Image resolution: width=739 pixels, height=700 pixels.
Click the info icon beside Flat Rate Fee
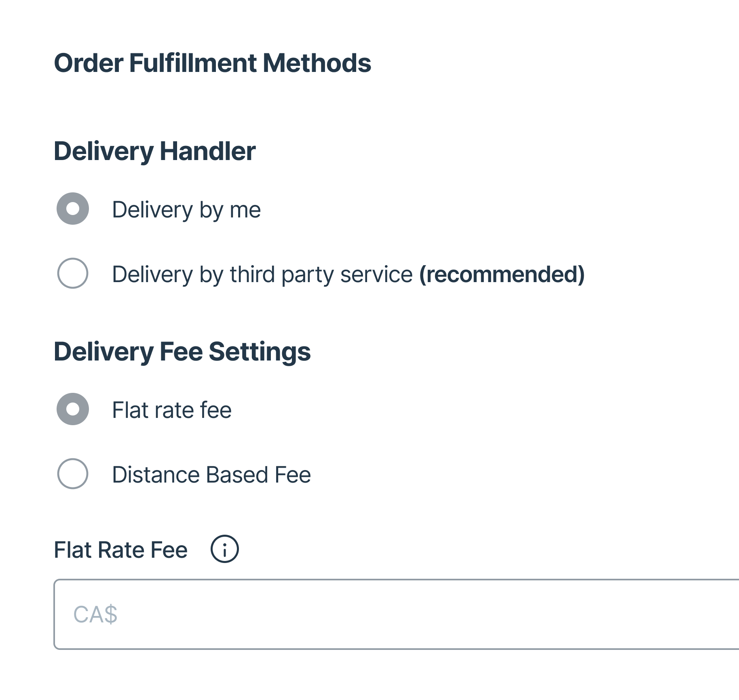(x=224, y=549)
